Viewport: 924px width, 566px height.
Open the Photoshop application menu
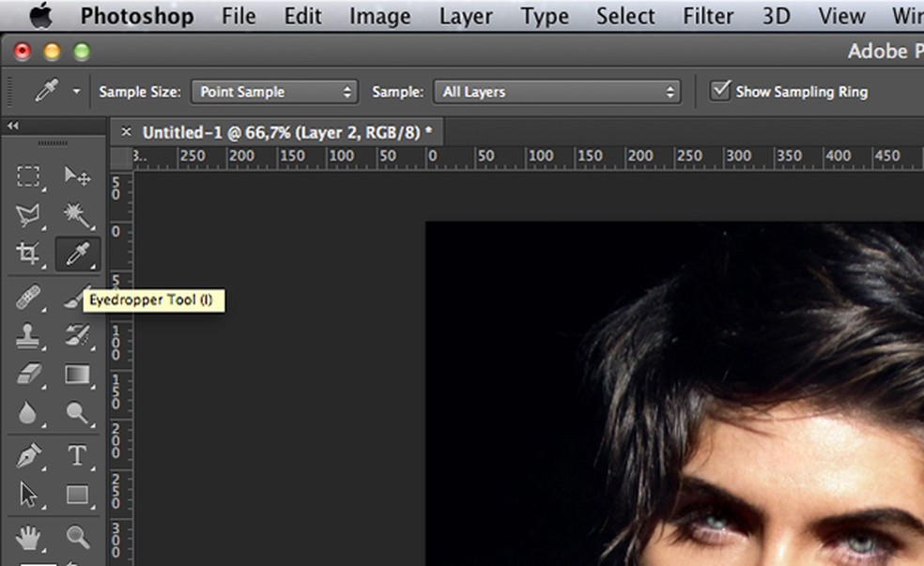137,16
